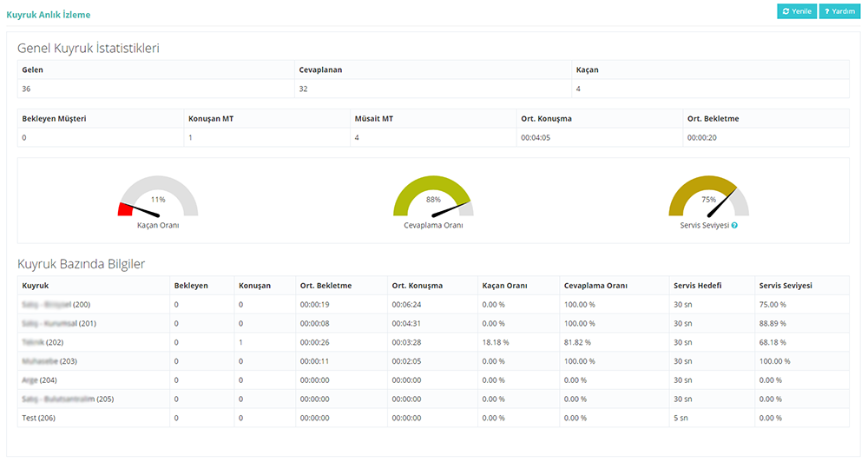The image size is (868, 462).
Task: Click the help icon beside Servis Seviyesi
Action: [734, 225]
